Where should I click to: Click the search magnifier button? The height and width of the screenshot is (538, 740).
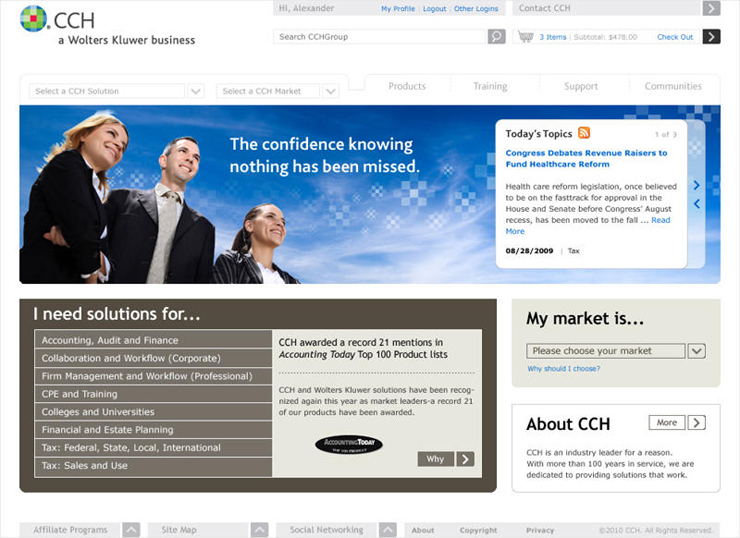coord(496,36)
